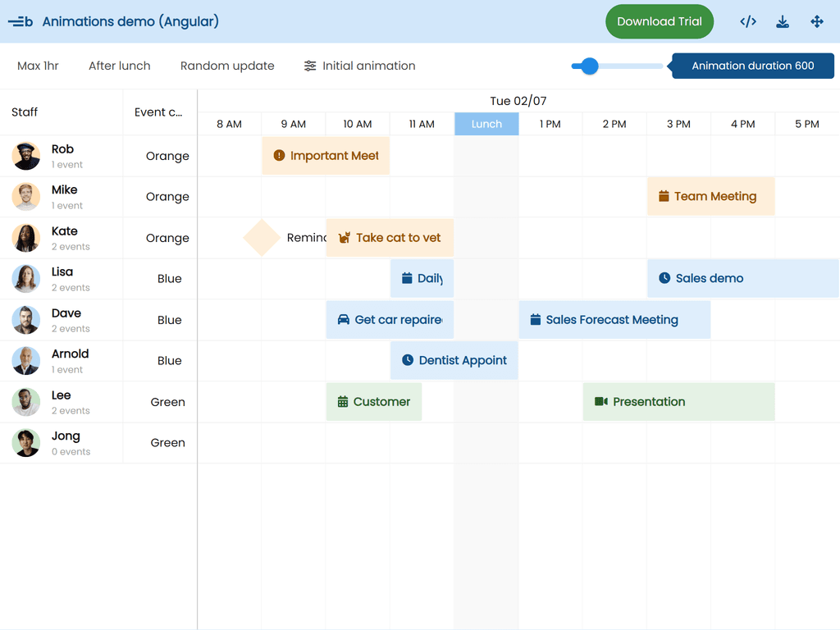The width and height of the screenshot is (840, 630).
Task: Click the animation duration slider handle
Action: click(589, 66)
